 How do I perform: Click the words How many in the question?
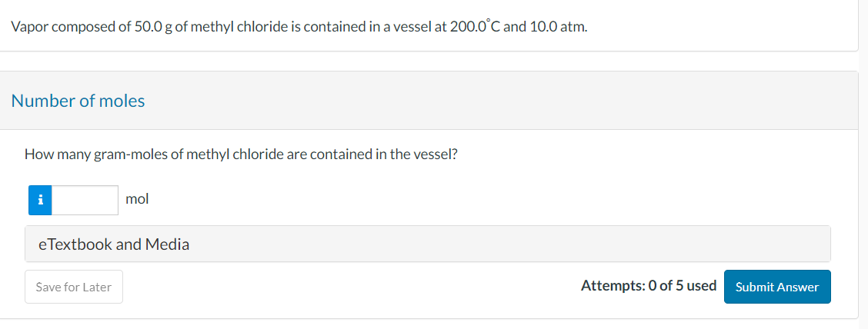(x=56, y=155)
